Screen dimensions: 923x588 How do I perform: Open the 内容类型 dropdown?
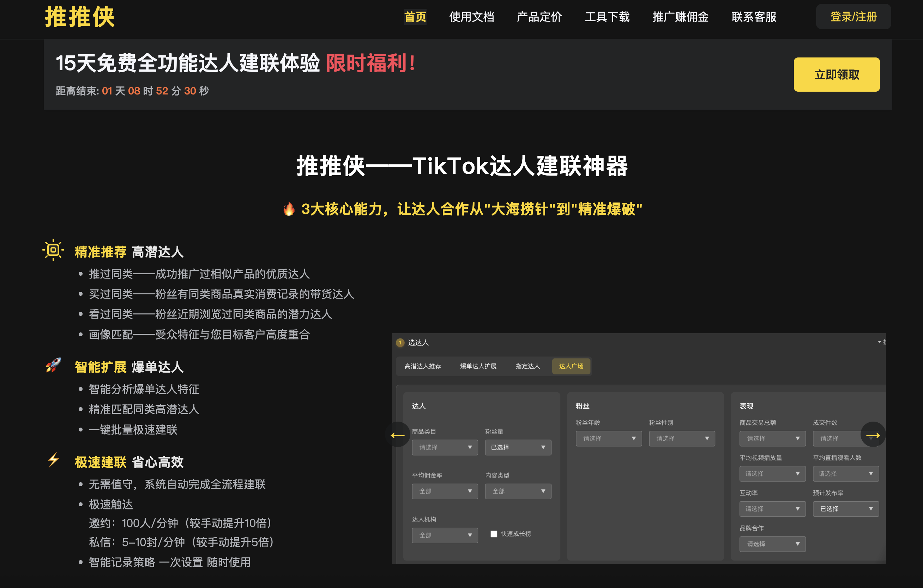518,491
